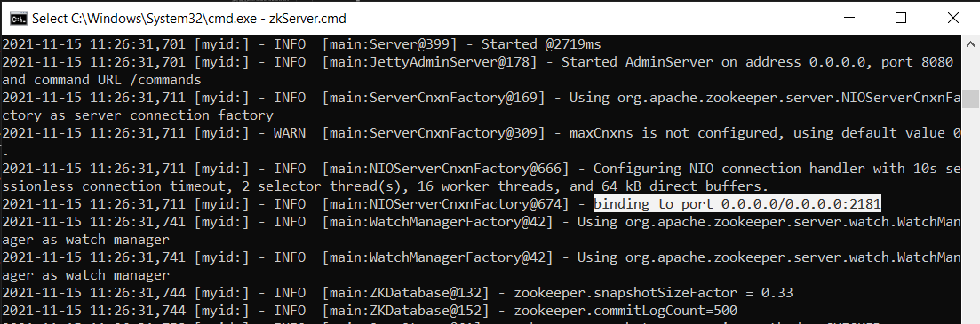The image size is (980, 324).
Task: Close the zkServer.cmd console window
Action: (952, 18)
